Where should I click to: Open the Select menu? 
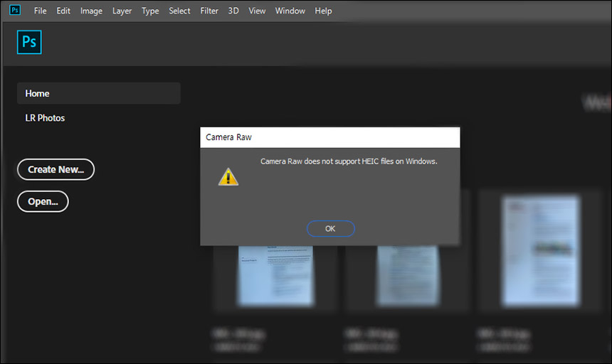pyautogui.click(x=179, y=11)
